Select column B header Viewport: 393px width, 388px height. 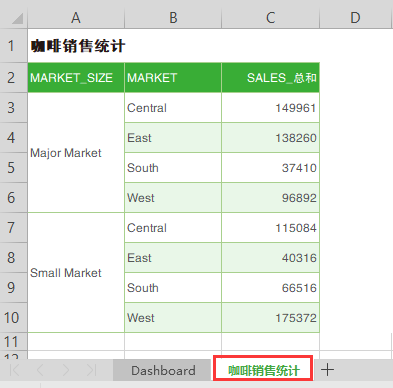click(x=173, y=18)
